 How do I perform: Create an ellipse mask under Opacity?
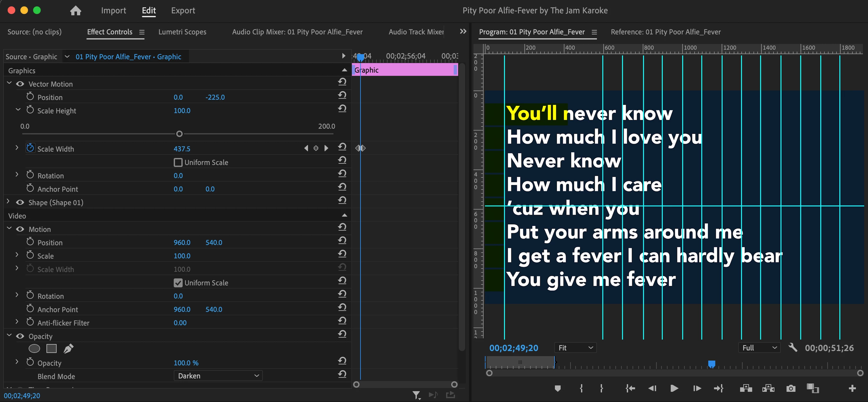[34, 348]
